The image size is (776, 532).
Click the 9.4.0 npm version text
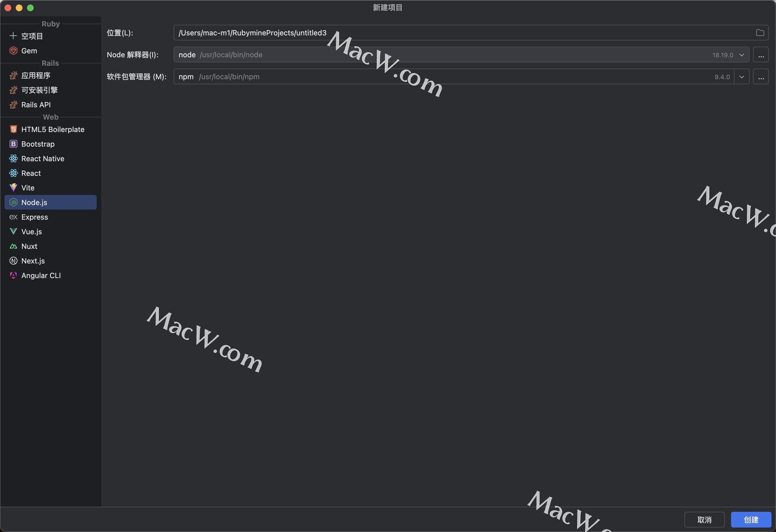722,77
